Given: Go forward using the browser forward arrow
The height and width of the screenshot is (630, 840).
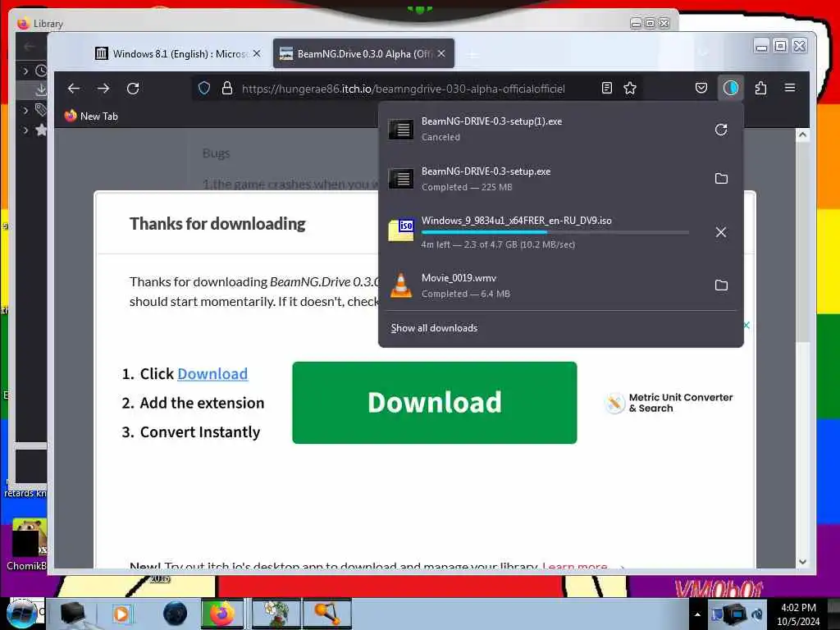Looking at the screenshot, I should [x=103, y=89].
